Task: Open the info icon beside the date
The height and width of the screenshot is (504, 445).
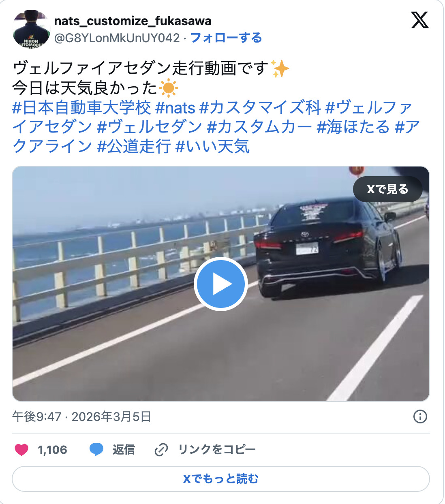Action: 420,416
